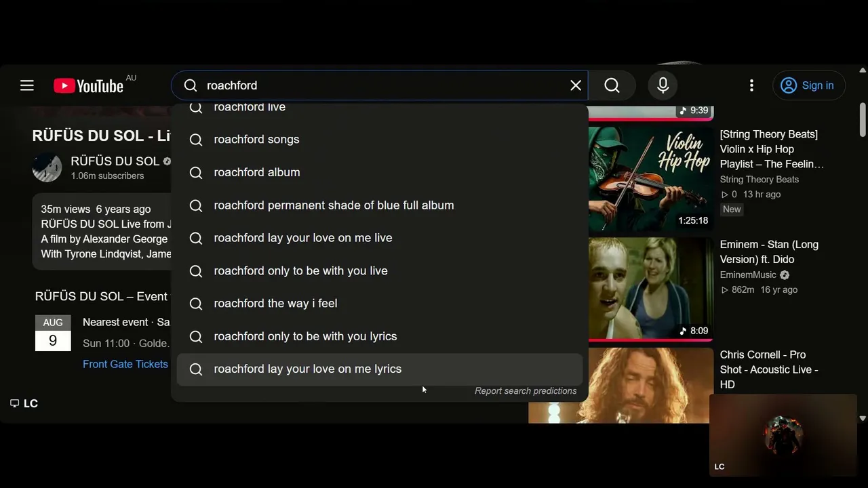
Task: Visit RÜFÜS DU SOL channel name link
Action: click(115, 161)
